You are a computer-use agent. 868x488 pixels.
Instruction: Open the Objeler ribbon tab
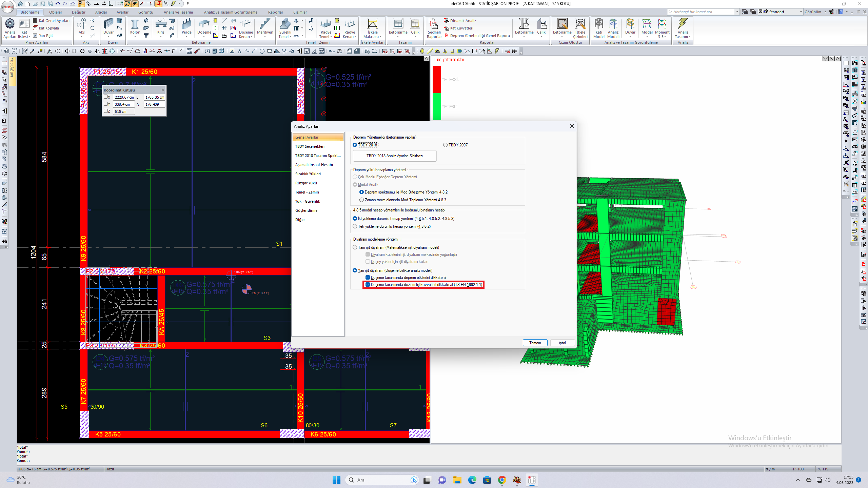pos(56,12)
